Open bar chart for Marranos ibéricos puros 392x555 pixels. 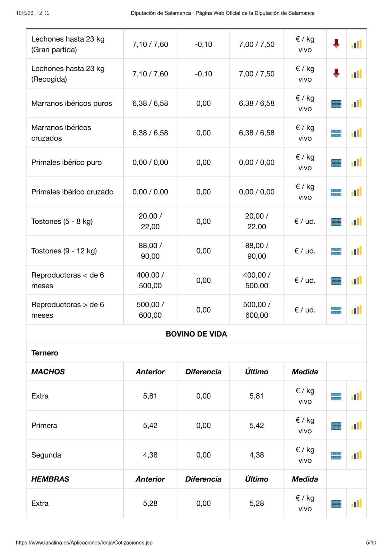coord(356,103)
